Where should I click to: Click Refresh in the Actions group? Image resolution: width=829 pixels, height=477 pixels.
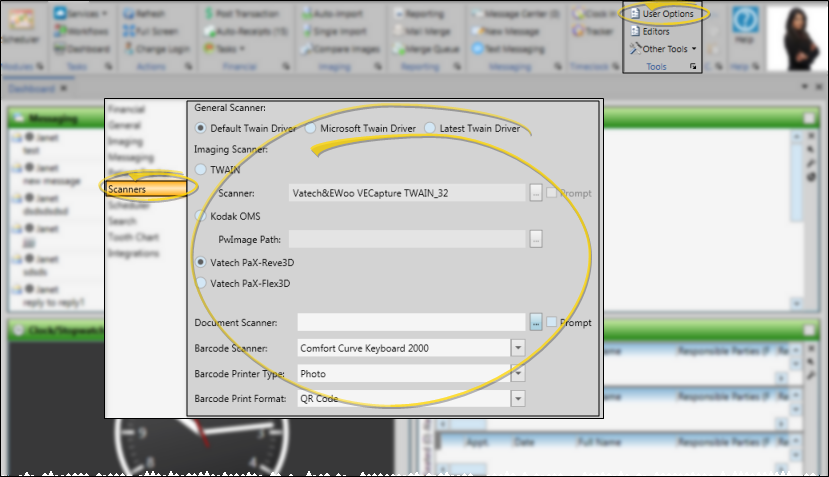[144, 13]
